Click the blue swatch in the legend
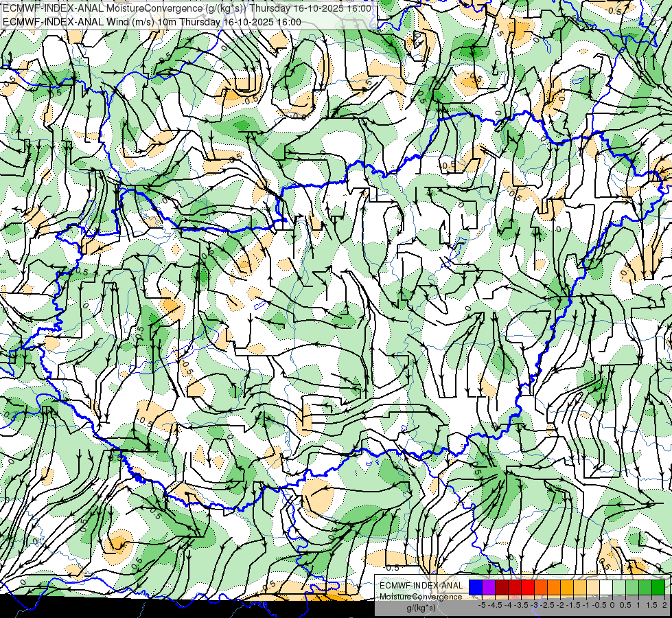Viewport: 672px width, 618px height. [476, 587]
